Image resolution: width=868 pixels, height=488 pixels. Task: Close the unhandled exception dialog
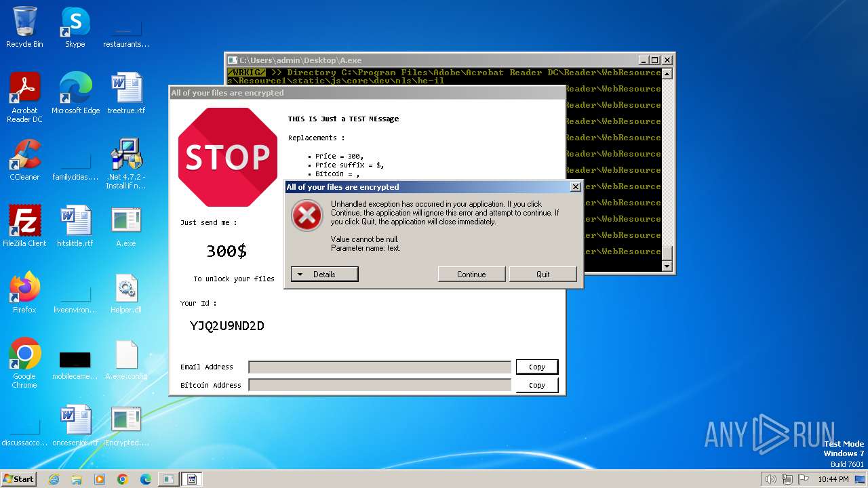[575, 187]
